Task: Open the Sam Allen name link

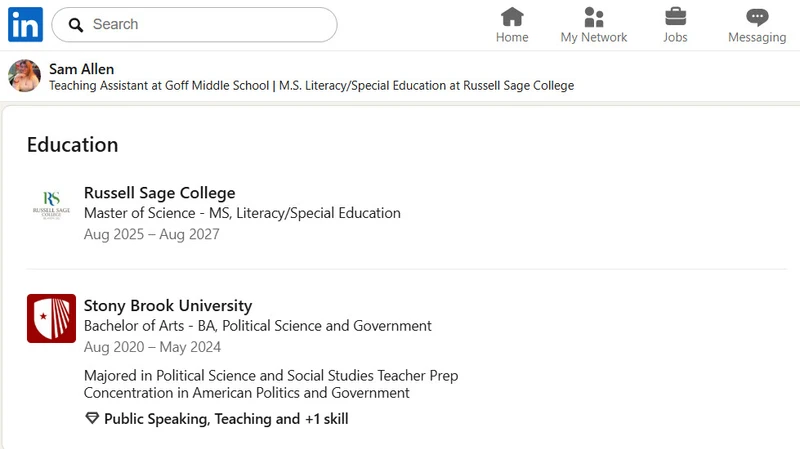Action: coord(81,69)
